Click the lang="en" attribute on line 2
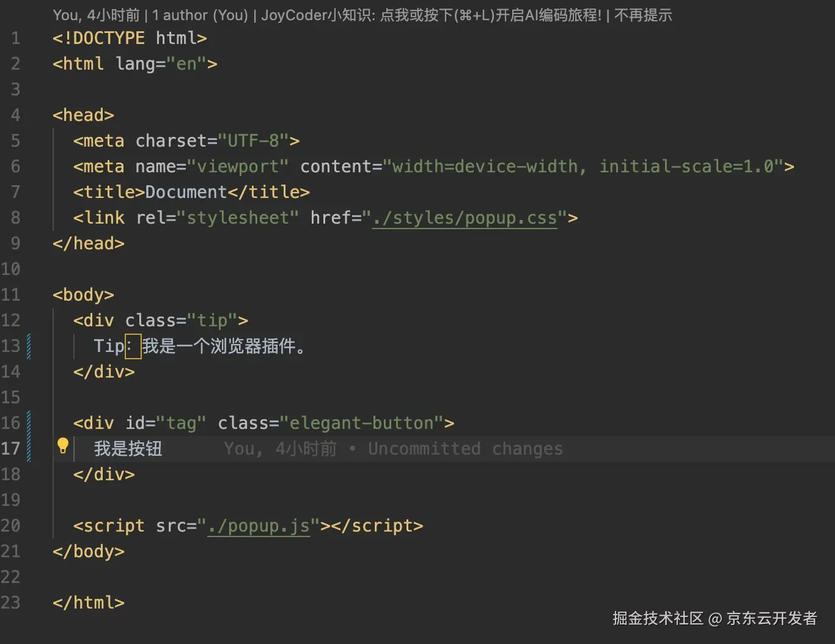This screenshot has height=644, width=835. [x=161, y=64]
